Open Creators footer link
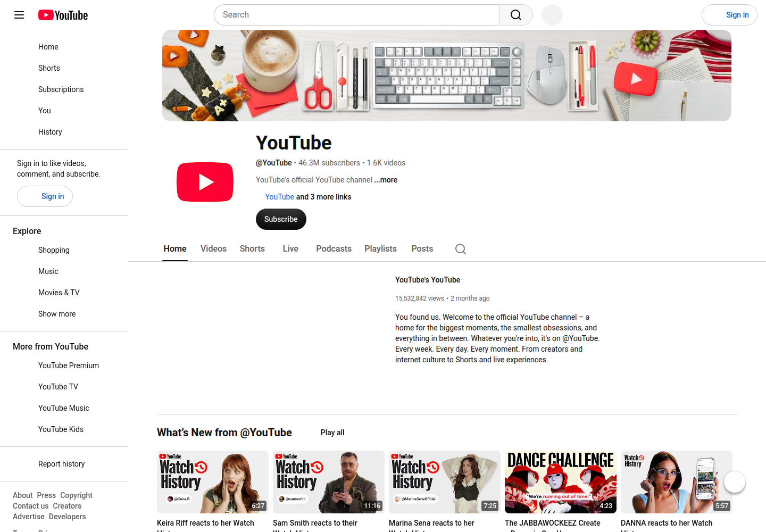 click(x=67, y=506)
